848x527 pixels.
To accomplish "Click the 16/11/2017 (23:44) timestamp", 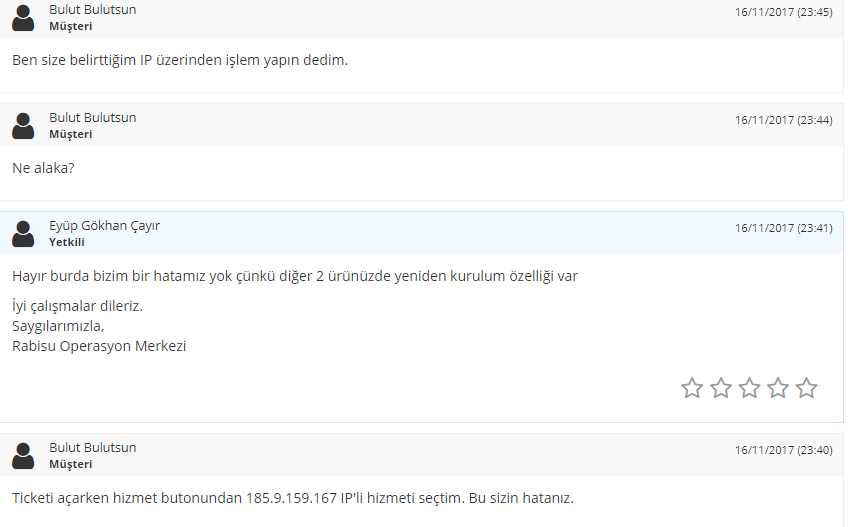I will (783, 120).
